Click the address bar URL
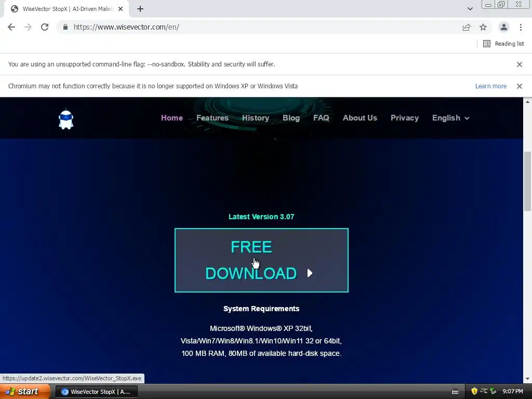The width and height of the screenshot is (532, 399). pos(126,27)
